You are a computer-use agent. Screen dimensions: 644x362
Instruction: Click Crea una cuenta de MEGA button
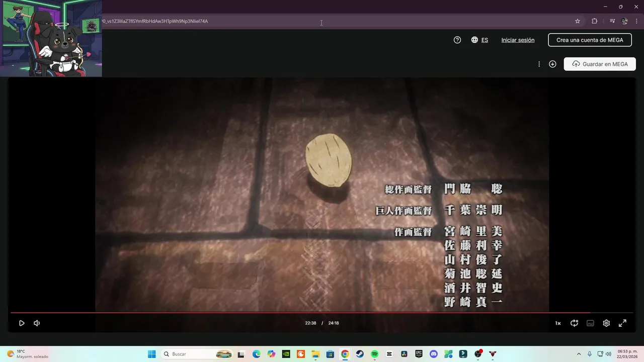pos(590,40)
